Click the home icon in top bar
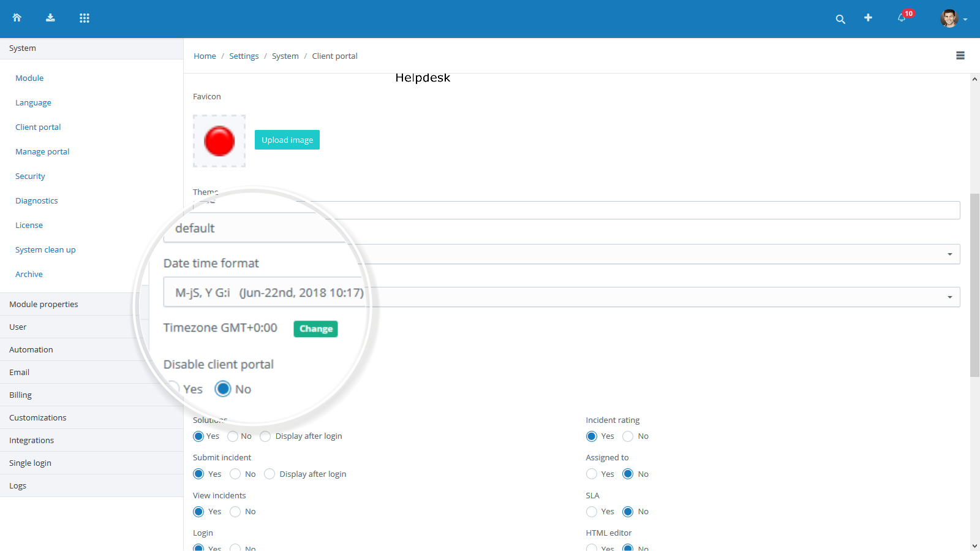Image resolution: width=980 pixels, height=551 pixels. click(17, 18)
